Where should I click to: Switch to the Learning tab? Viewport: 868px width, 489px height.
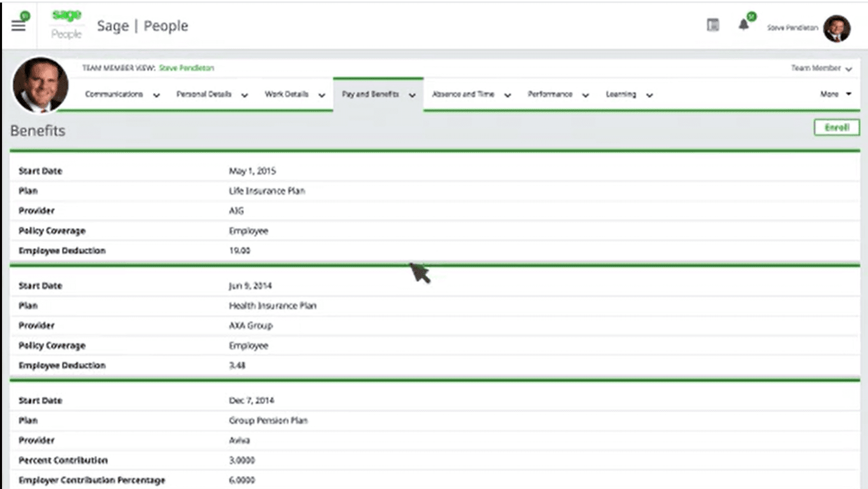tap(621, 95)
